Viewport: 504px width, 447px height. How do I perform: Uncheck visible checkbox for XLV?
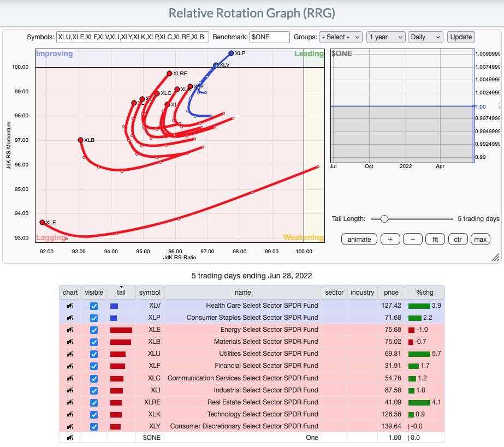pyautogui.click(x=94, y=306)
